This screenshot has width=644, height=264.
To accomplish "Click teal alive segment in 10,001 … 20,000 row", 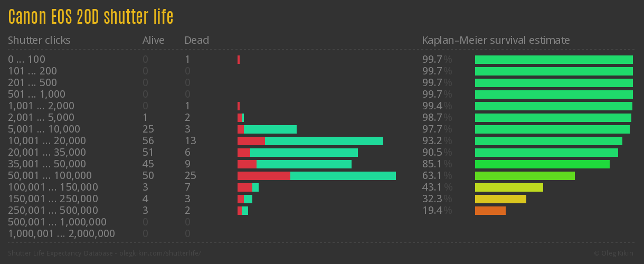I will [324, 141].
